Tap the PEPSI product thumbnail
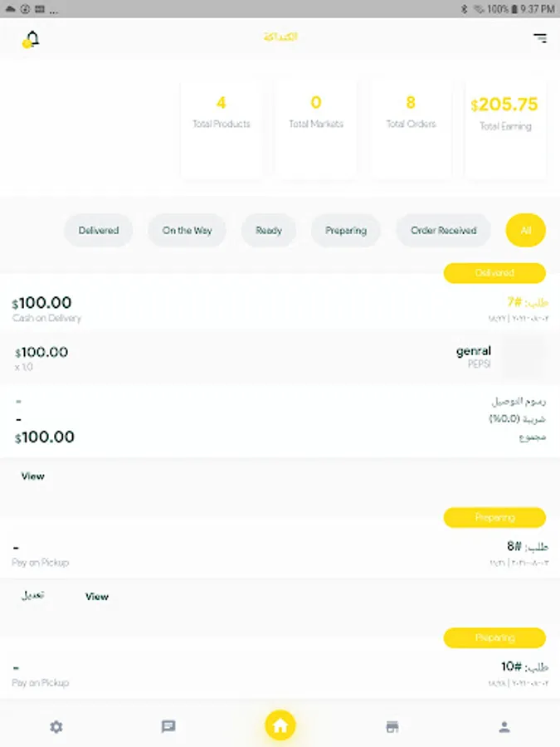 (523, 356)
